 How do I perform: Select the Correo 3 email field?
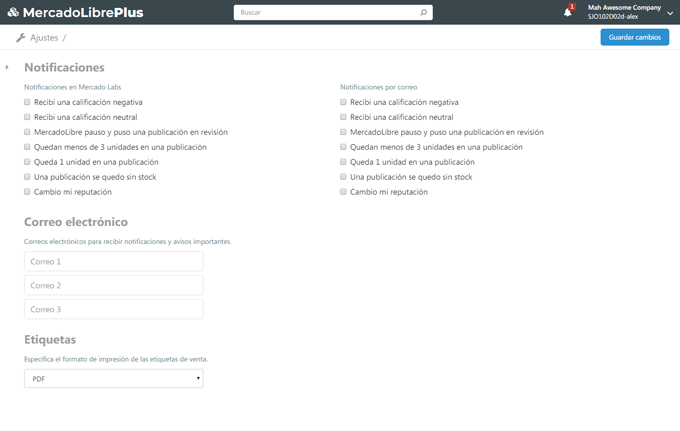[x=113, y=309]
